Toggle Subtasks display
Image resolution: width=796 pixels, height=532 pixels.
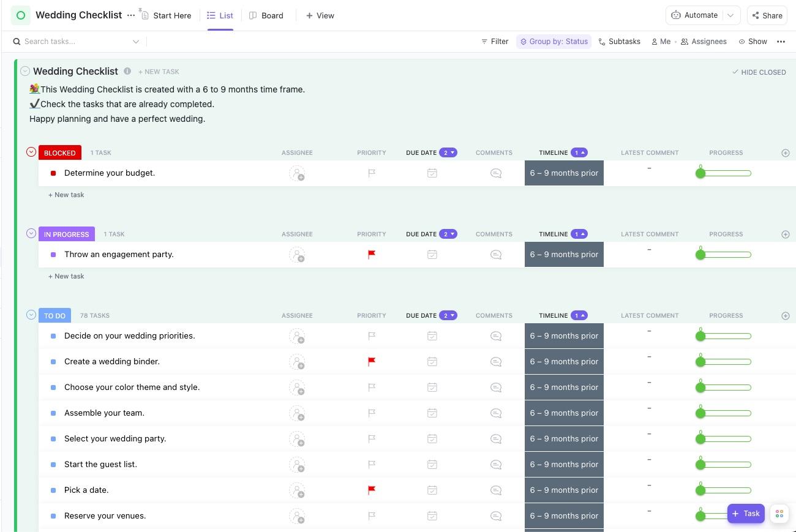[620, 42]
